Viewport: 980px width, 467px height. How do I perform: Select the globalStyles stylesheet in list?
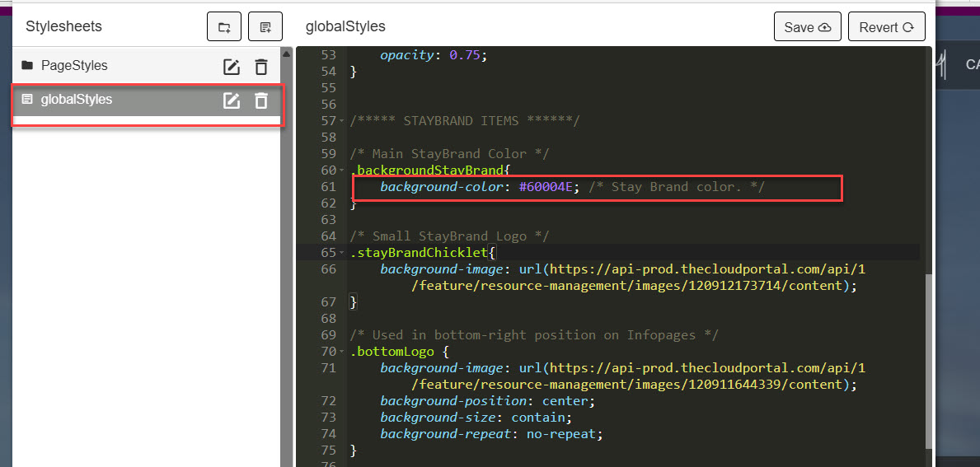(77, 100)
